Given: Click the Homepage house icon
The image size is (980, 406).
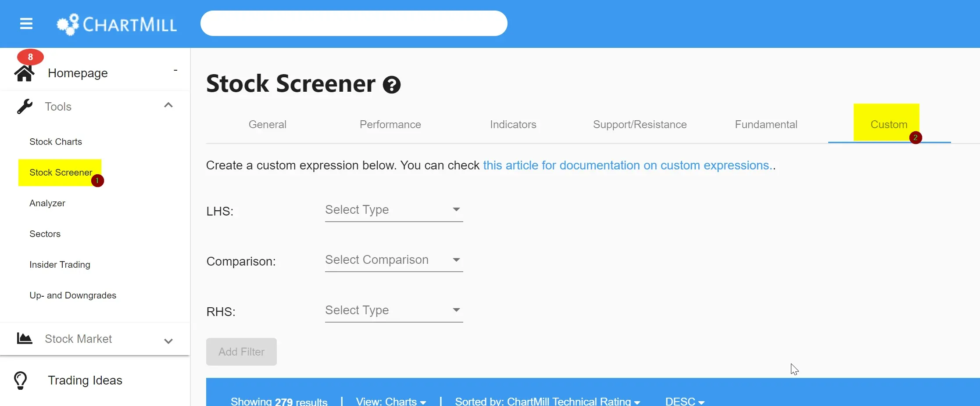Looking at the screenshot, I should click(x=24, y=74).
